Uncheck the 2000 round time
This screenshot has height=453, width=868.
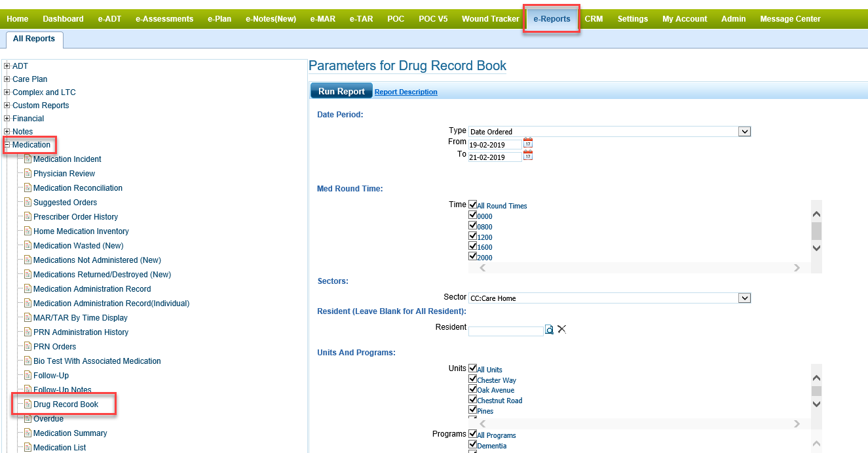(472, 256)
